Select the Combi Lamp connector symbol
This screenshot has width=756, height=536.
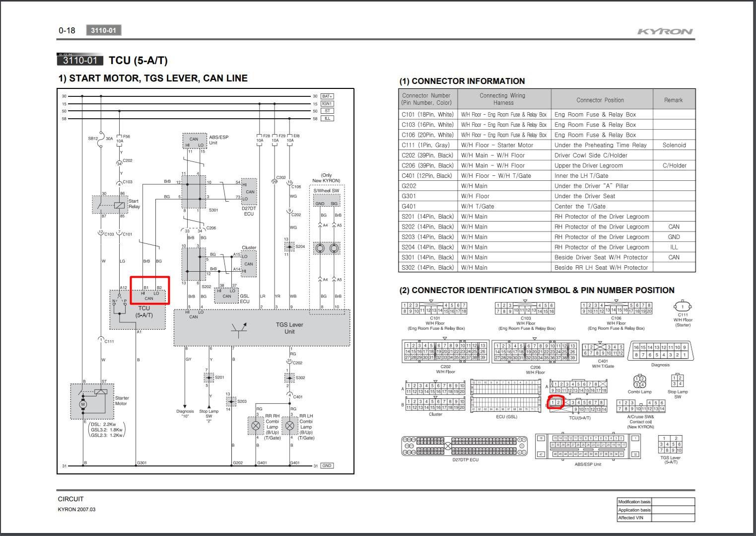click(639, 382)
